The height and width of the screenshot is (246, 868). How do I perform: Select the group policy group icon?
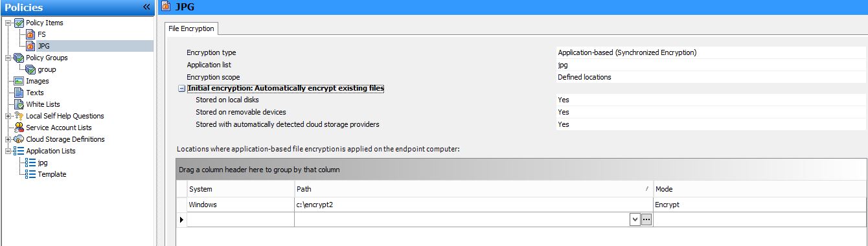(30, 69)
